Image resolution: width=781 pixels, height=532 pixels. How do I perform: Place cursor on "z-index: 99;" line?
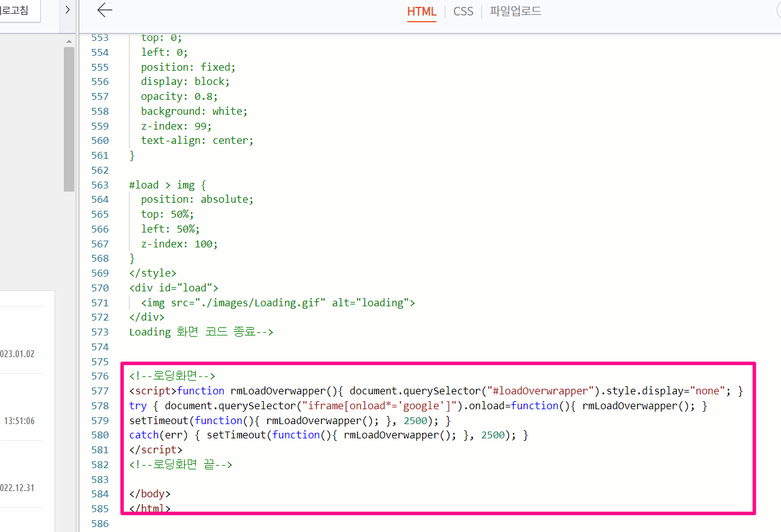click(x=176, y=126)
